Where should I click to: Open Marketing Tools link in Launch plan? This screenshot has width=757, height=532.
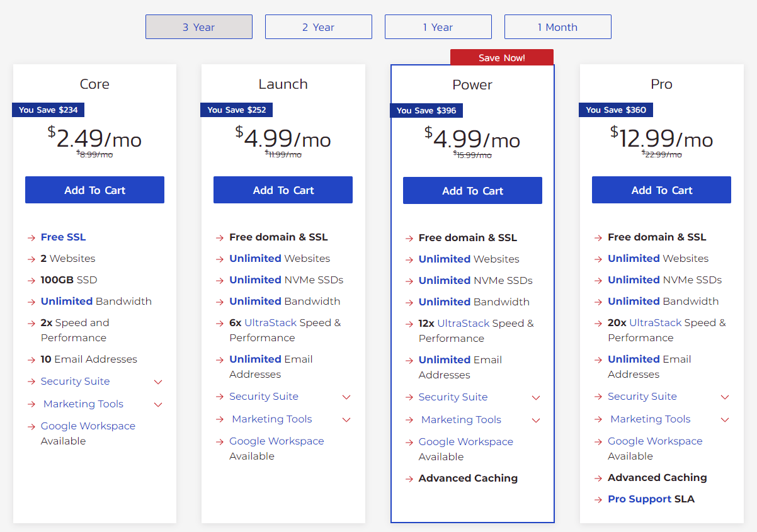coord(272,419)
